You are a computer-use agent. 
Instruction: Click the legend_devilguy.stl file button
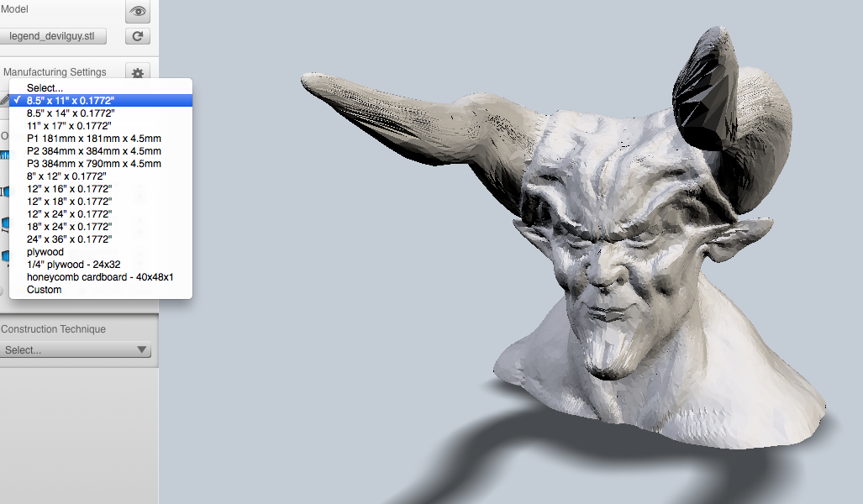click(x=53, y=36)
